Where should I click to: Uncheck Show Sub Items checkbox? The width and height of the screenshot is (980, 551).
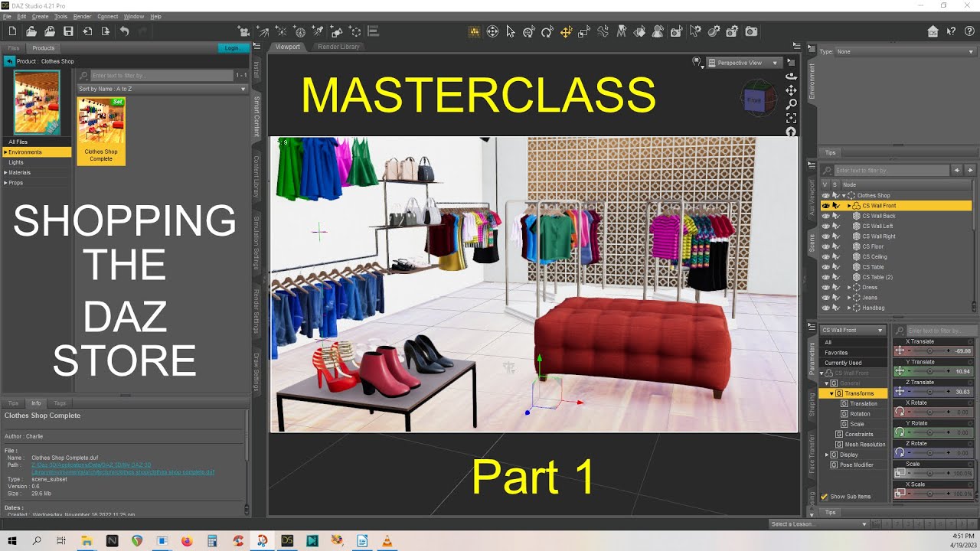pos(825,497)
